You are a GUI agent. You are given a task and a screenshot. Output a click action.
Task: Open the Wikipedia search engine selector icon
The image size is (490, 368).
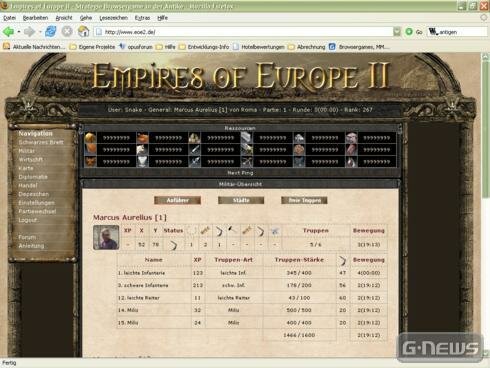[x=433, y=32]
